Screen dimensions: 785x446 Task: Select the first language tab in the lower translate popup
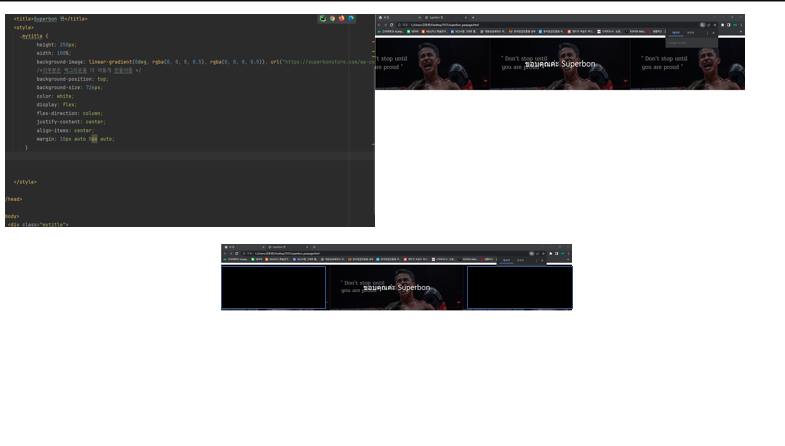tap(507, 260)
